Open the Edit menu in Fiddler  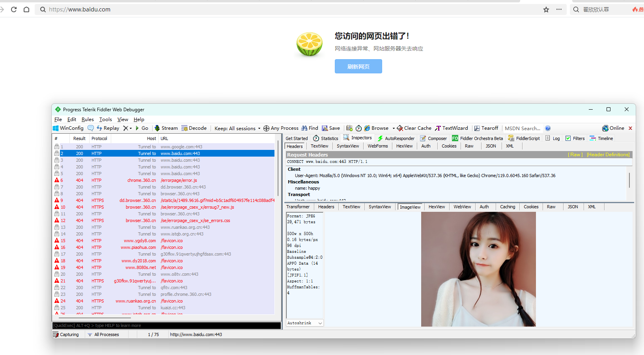72,120
